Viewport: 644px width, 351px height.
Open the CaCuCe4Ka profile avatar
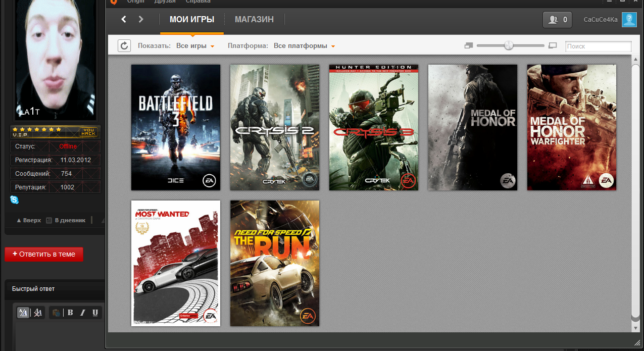[629, 20]
